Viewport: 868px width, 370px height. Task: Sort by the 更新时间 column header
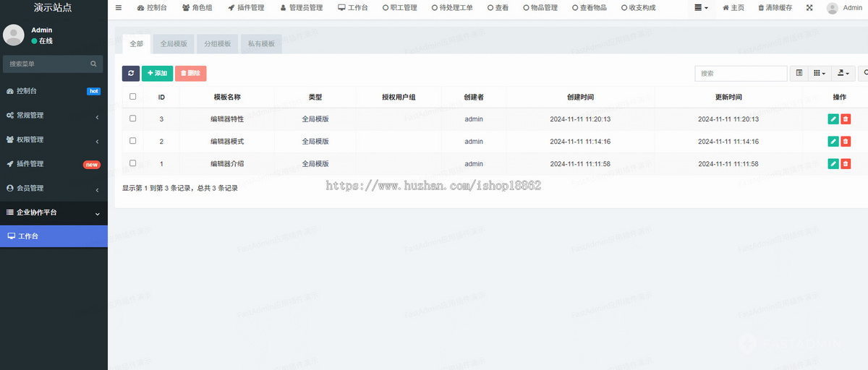click(x=728, y=97)
